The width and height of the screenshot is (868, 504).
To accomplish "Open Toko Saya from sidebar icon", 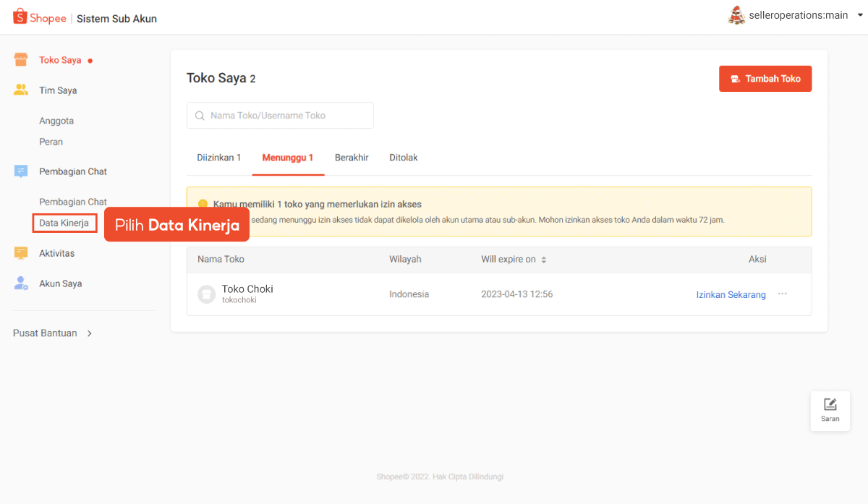I will coord(21,60).
